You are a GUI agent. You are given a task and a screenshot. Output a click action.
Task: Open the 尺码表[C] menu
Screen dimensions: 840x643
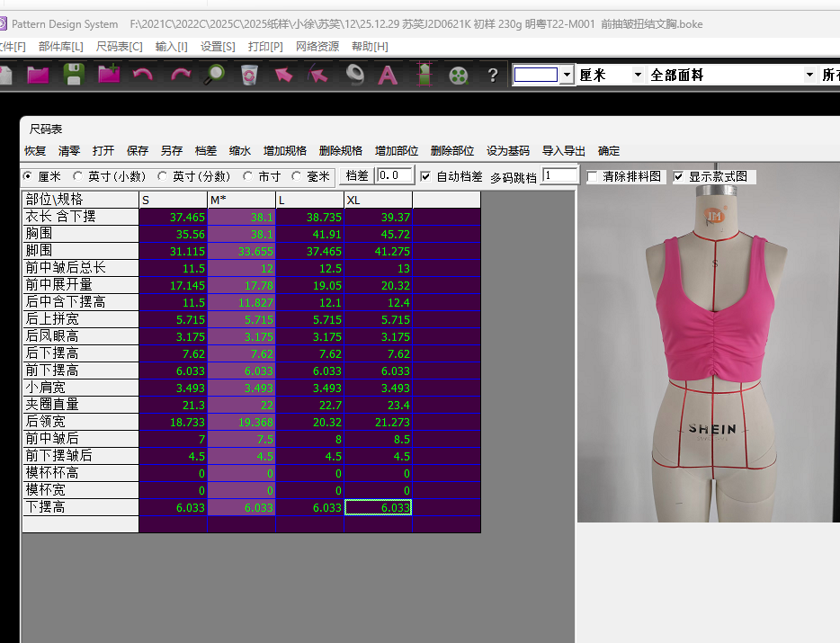coord(119,46)
